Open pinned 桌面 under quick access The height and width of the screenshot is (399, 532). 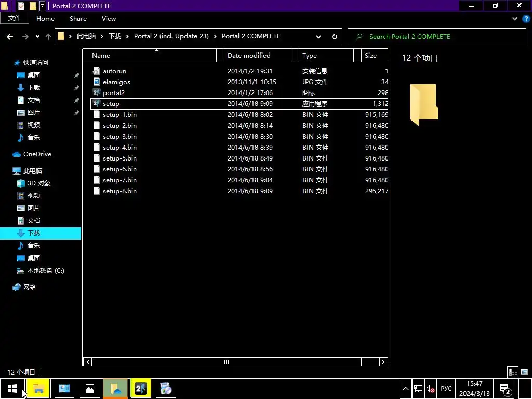pyautogui.click(x=34, y=75)
